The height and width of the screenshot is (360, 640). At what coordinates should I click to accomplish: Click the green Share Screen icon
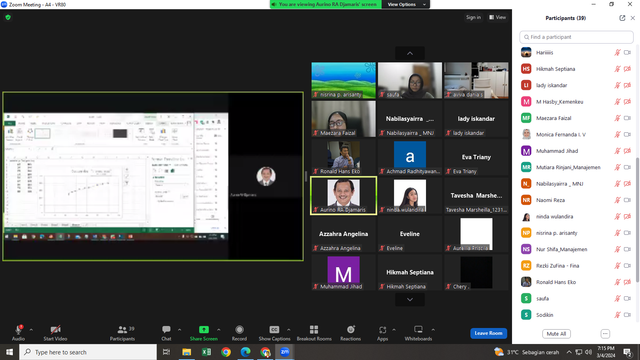(204, 329)
